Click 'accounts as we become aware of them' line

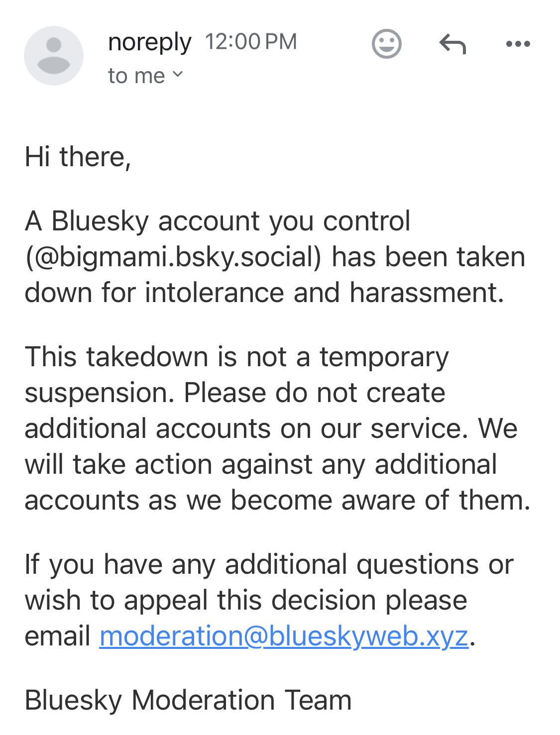278,500
